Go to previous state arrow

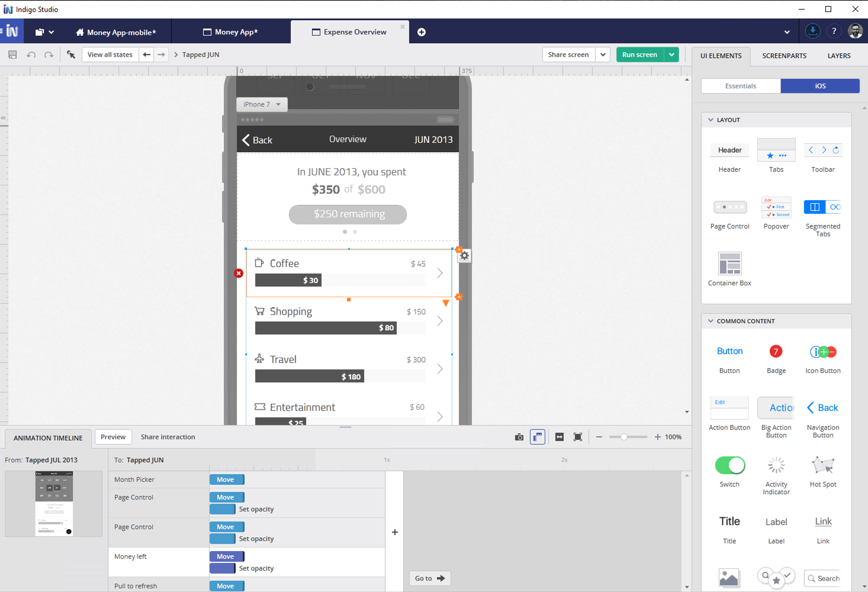coord(147,54)
